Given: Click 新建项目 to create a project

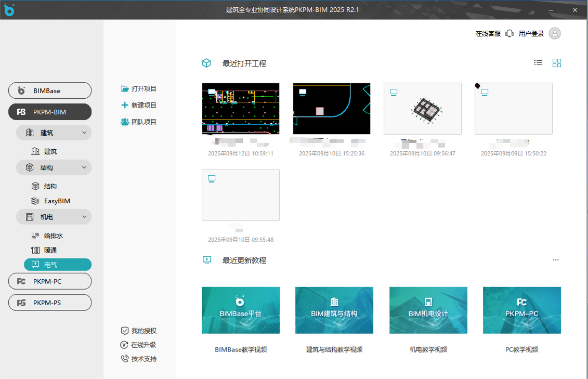Looking at the screenshot, I should click(x=139, y=104).
